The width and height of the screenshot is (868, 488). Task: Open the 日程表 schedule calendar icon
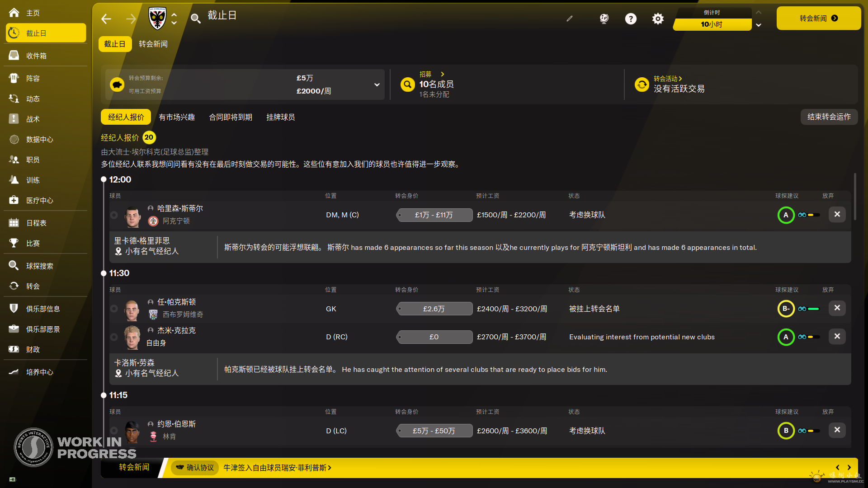click(14, 223)
